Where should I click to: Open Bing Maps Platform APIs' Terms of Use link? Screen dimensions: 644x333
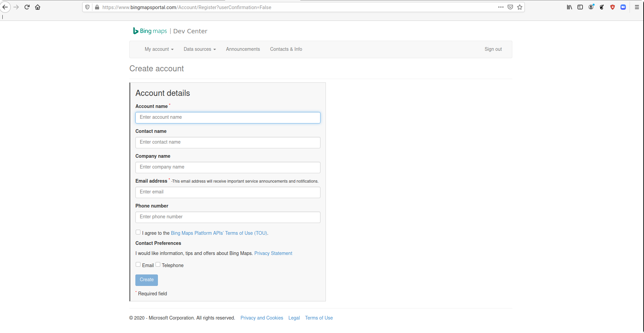(219, 233)
